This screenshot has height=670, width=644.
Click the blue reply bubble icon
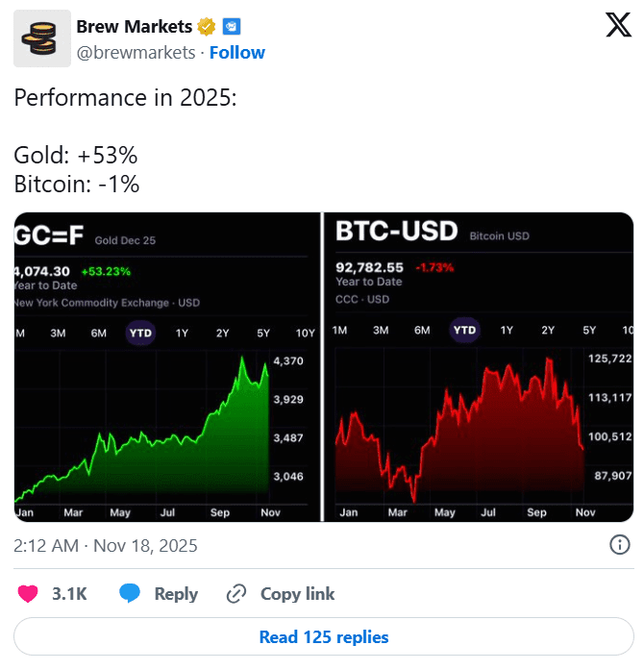coord(130,593)
